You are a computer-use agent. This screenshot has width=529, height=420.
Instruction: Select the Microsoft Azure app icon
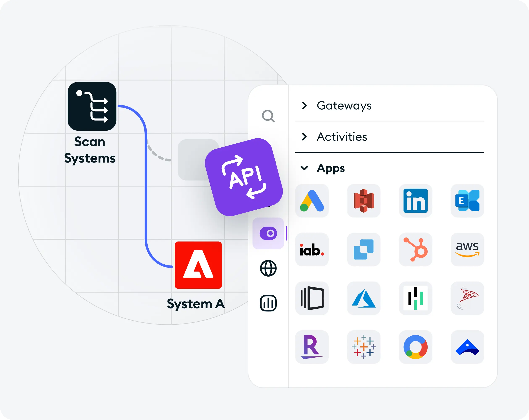pyautogui.click(x=364, y=298)
